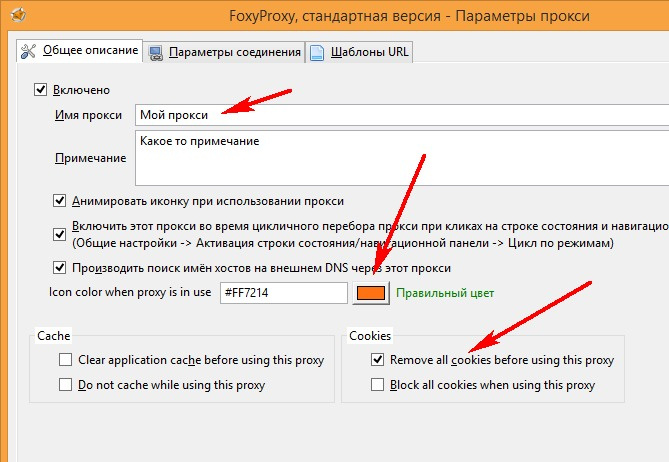Disable including this proxy in cyclic switching
Screen dimensions: 669x462
[x=59, y=233]
